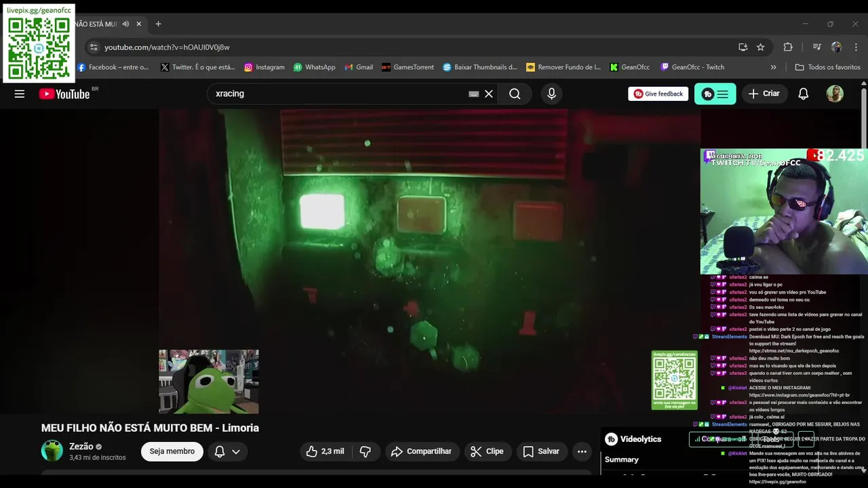Open Zezão channel avatar
Viewport: 868px width, 488px height.
52,451
